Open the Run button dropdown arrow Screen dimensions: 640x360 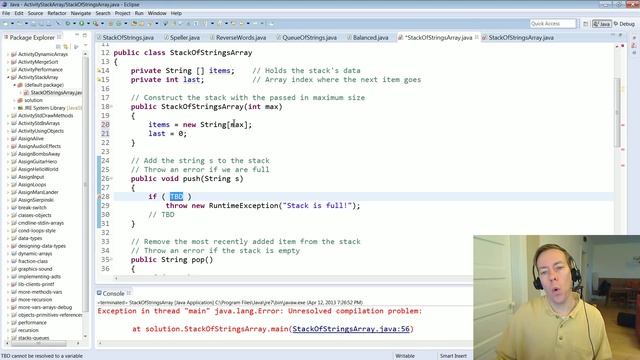88,24
